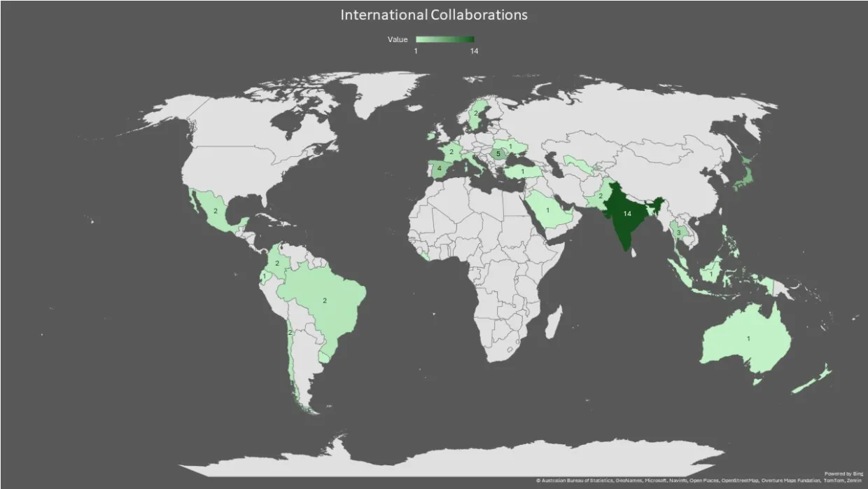
Task: Select Romania labeled with value 5
Action: pos(498,154)
